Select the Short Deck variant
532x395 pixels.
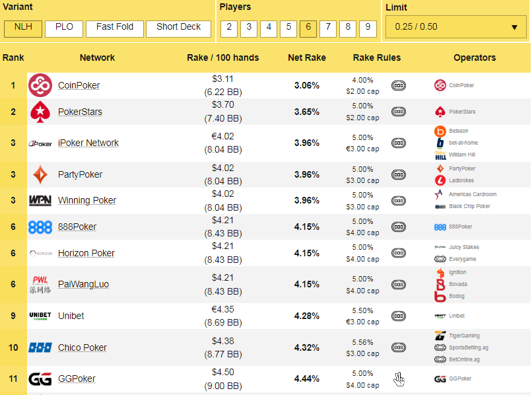pos(178,28)
